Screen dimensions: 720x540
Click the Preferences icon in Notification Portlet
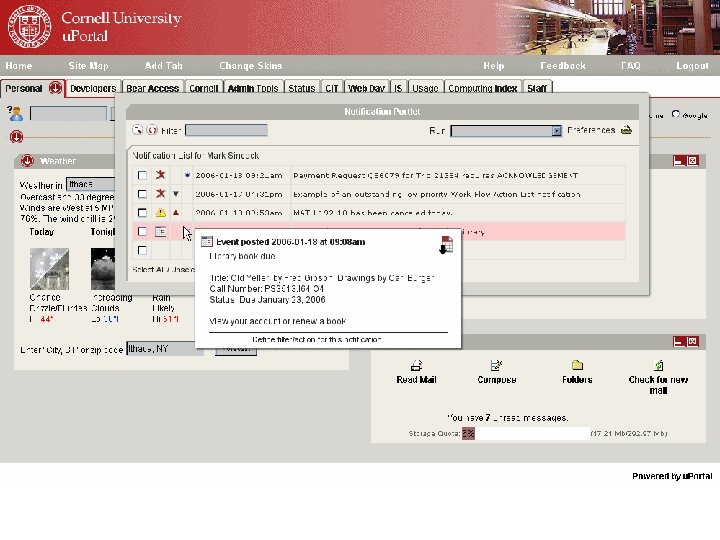coord(626,130)
